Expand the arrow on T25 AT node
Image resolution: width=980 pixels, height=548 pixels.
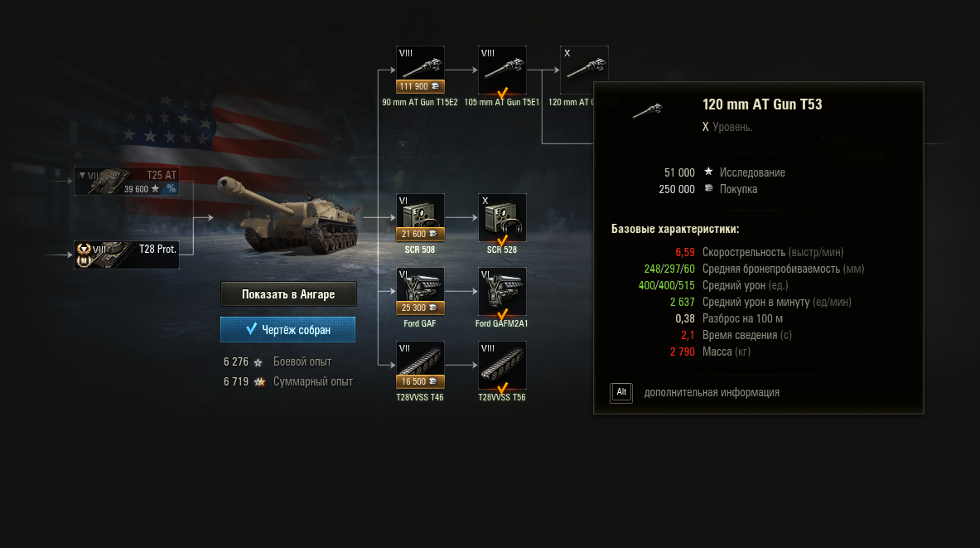[x=82, y=175]
